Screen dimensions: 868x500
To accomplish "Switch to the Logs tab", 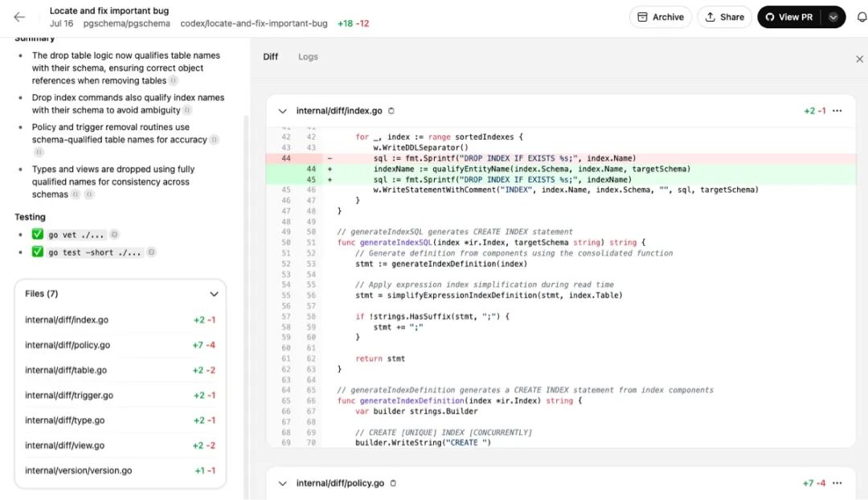I will pos(308,56).
